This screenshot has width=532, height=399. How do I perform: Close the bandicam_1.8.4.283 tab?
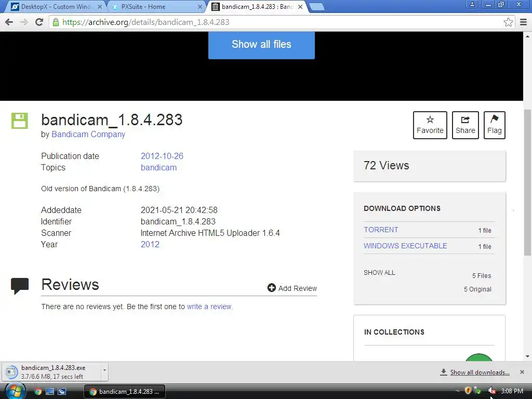click(x=300, y=6)
